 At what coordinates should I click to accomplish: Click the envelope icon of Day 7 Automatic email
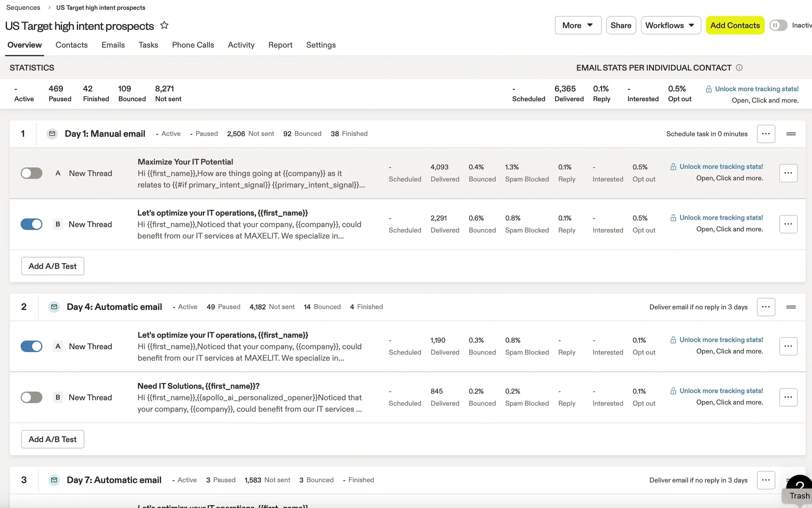pos(54,480)
